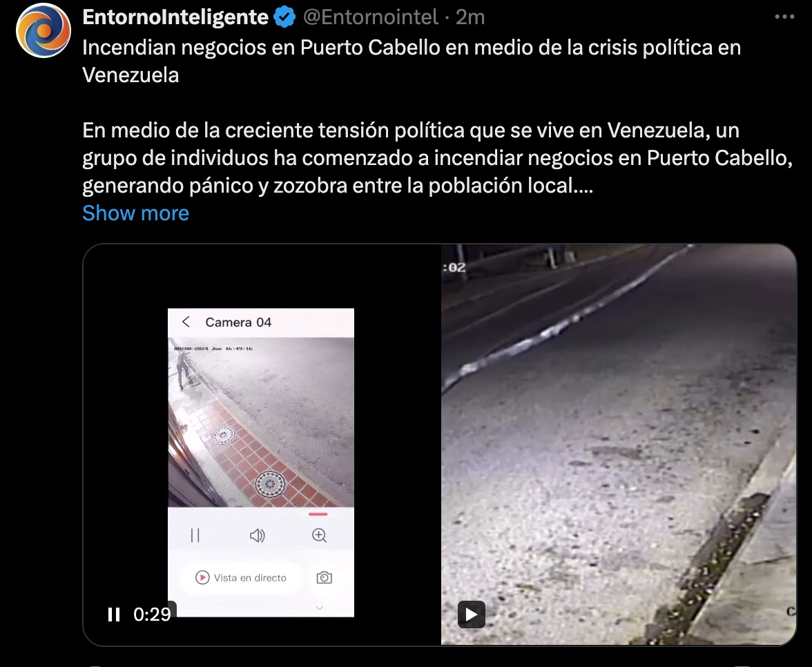Click the EntornoInteligente display name
The width and height of the screenshot is (812, 667).
(175, 17)
